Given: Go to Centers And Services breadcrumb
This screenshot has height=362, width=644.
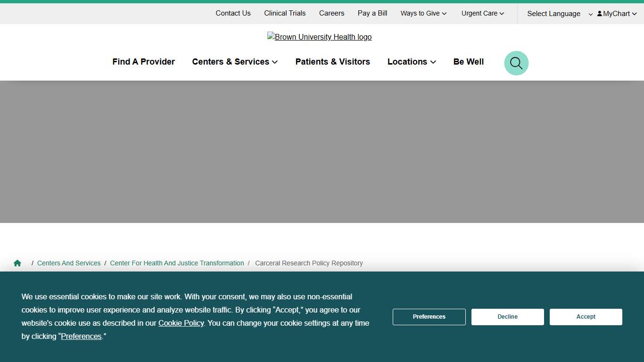Looking at the screenshot, I should pyautogui.click(x=69, y=263).
